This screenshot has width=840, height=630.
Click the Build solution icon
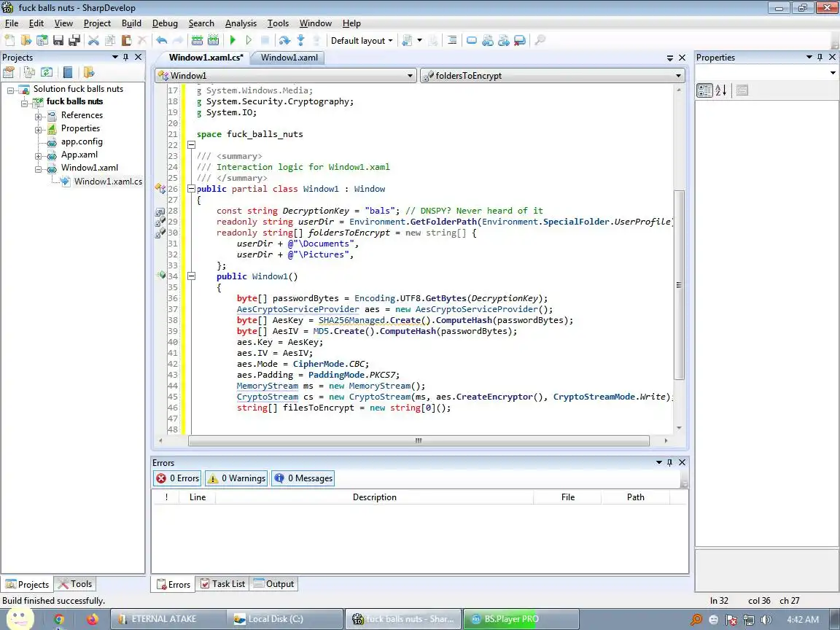(197, 40)
